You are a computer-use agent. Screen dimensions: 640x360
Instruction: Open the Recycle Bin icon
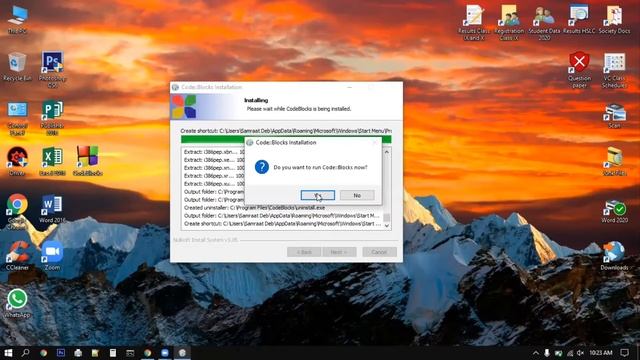pyautogui.click(x=17, y=67)
